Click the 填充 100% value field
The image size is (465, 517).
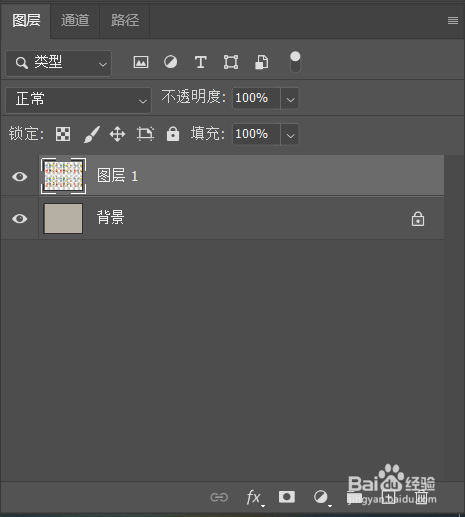[256, 134]
